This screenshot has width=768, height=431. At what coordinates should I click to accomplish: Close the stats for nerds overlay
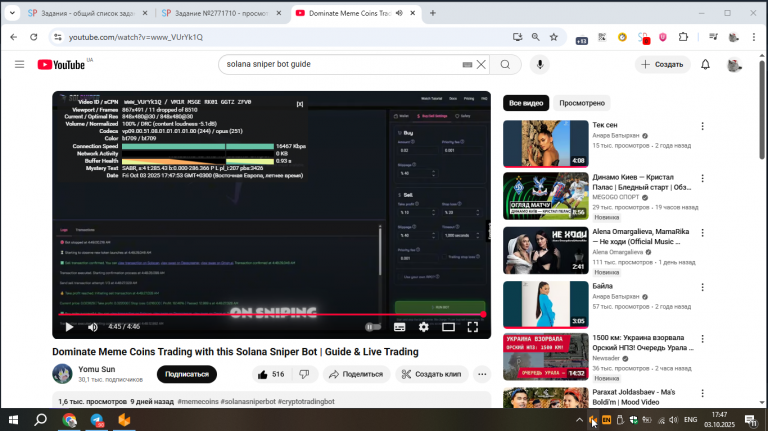(300, 104)
